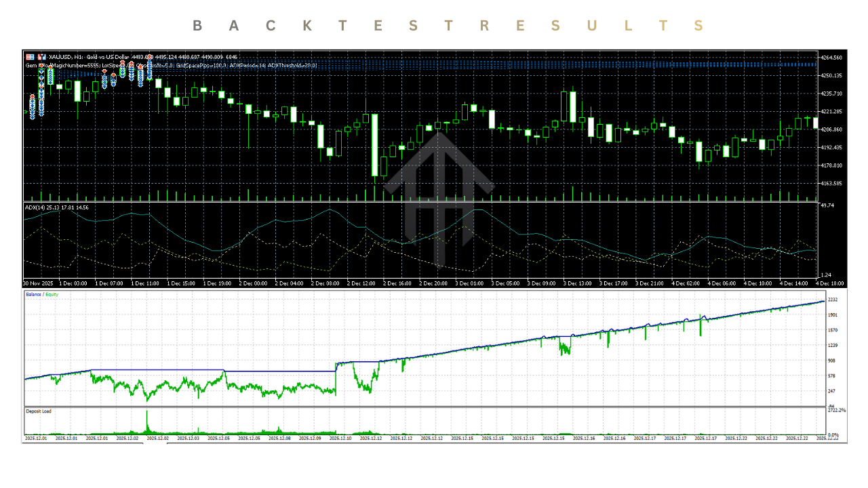Click the Gem Pro expert advisor parameters text
The height and width of the screenshot is (488, 868).
[x=171, y=65]
